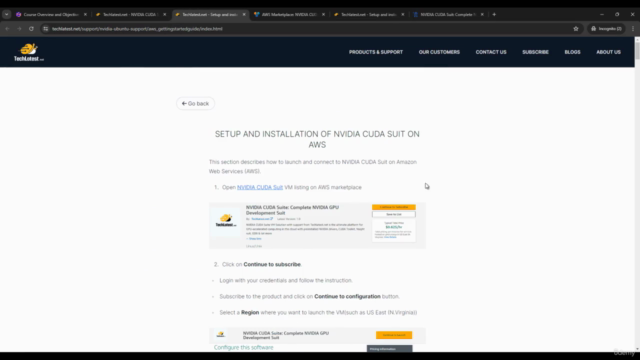Image resolution: width=640 pixels, height=360 pixels.
Task: Follow the NVIDIA CUDA Suit link
Action: click(x=260, y=187)
